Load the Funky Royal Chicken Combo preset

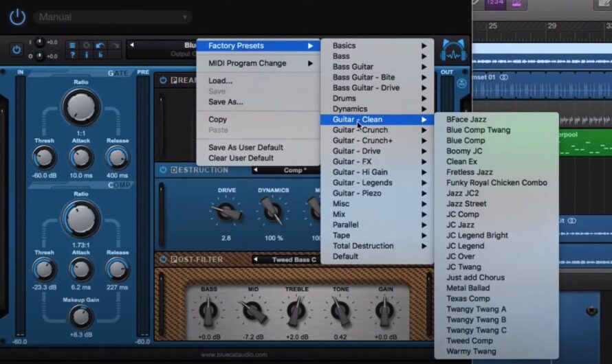[x=496, y=183]
